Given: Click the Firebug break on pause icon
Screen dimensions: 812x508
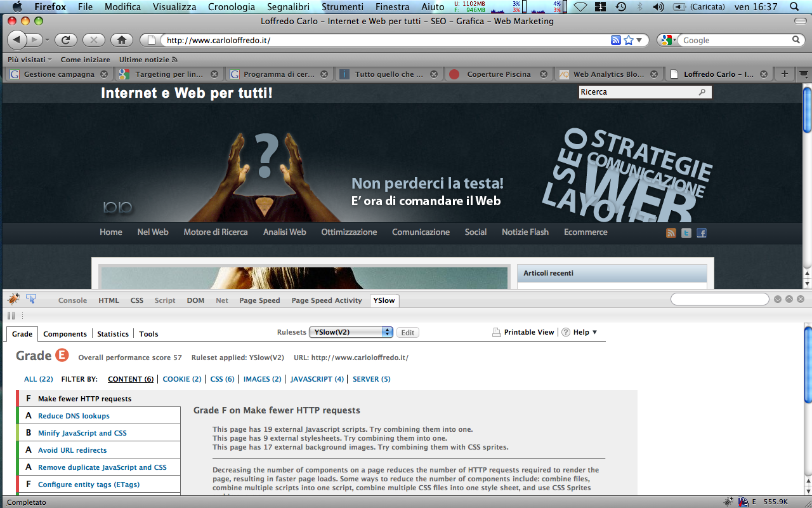Looking at the screenshot, I should point(11,315).
